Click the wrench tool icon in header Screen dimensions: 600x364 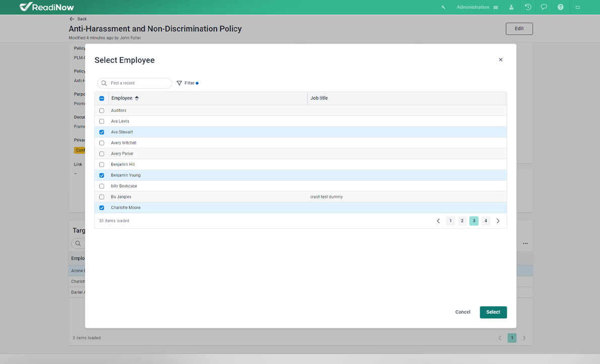click(x=443, y=7)
